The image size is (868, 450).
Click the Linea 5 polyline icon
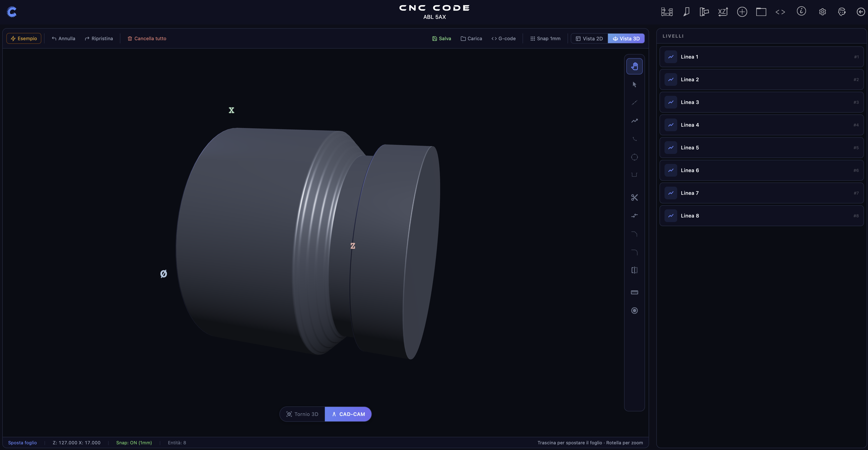click(x=671, y=148)
